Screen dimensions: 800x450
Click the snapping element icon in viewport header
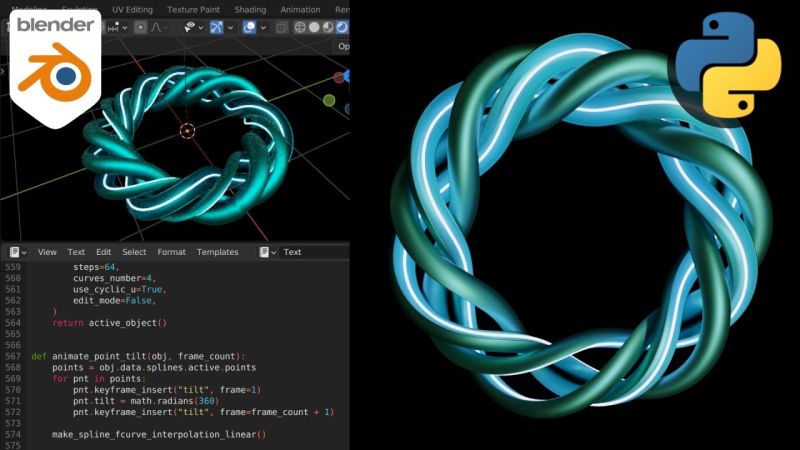click(114, 27)
